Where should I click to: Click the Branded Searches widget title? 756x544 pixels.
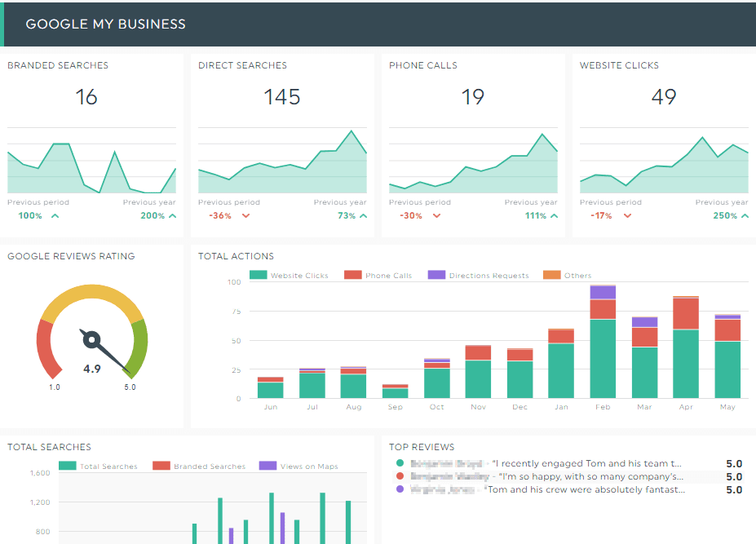(58, 65)
